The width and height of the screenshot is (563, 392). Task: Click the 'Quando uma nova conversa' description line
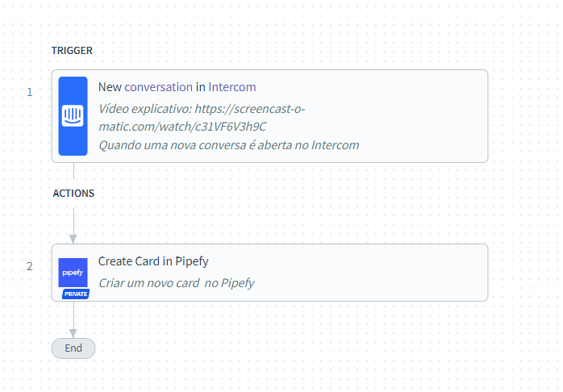pos(229,145)
